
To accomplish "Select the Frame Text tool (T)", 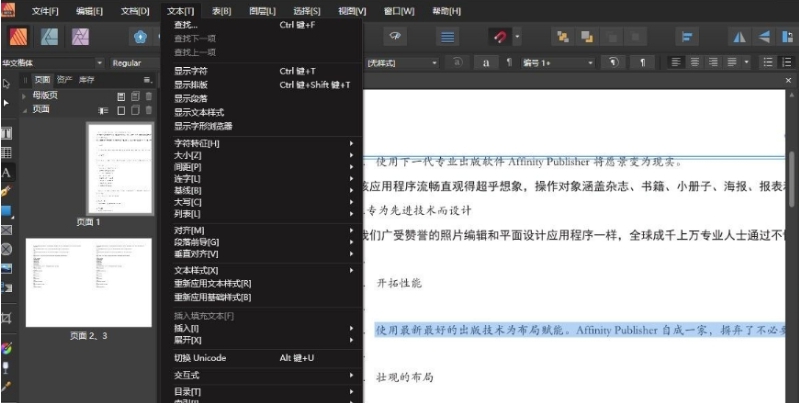I will (6, 133).
